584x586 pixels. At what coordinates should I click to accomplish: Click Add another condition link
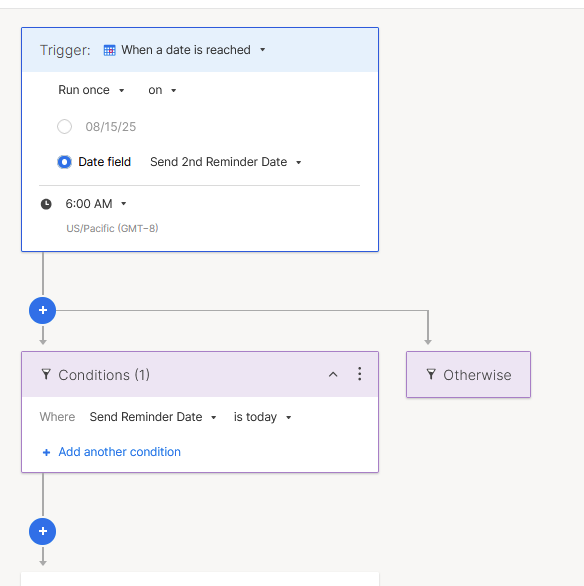pyautogui.click(x=120, y=452)
